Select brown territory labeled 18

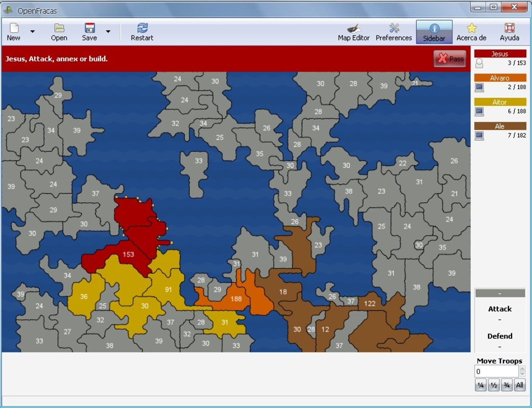[283, 292]
